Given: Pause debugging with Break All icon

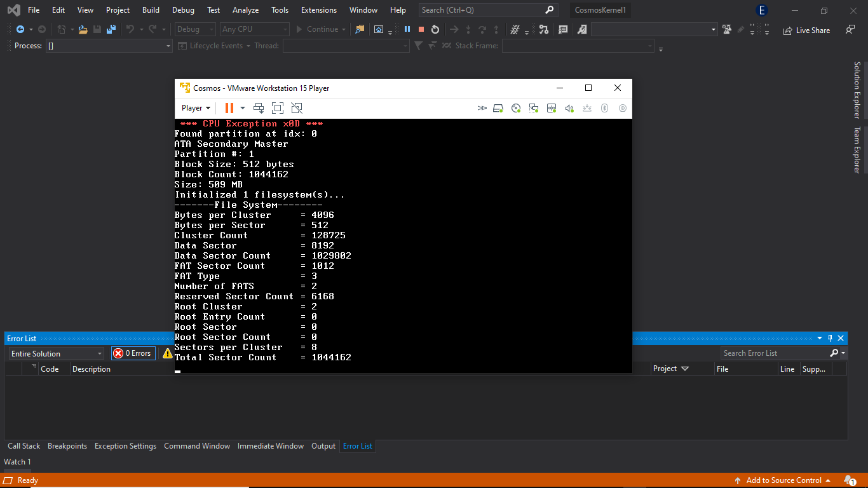Looking at the screenshot, I should pos(407,29).
